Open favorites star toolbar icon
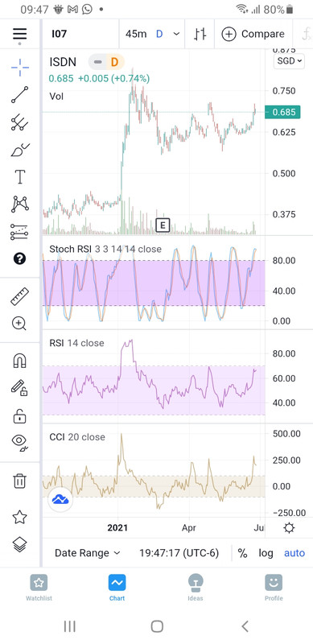Viewport: 313px width, 644px height. pos(20,517)
